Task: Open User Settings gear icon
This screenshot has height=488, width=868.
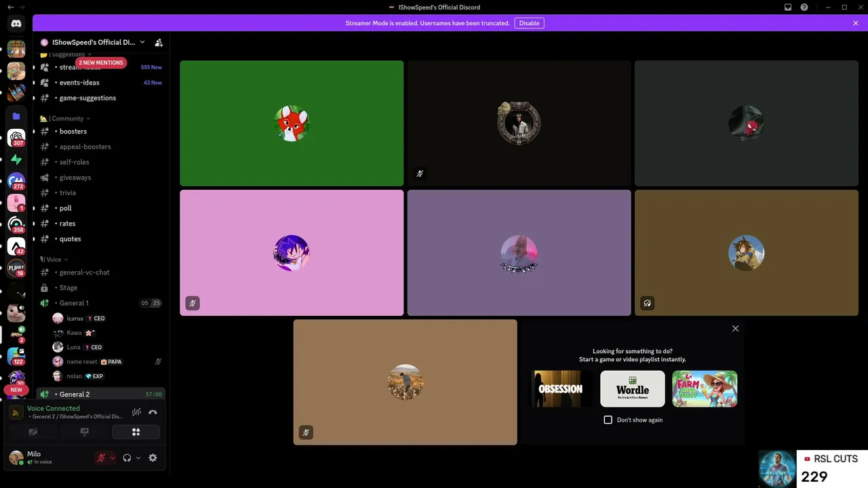Action: 153,458
